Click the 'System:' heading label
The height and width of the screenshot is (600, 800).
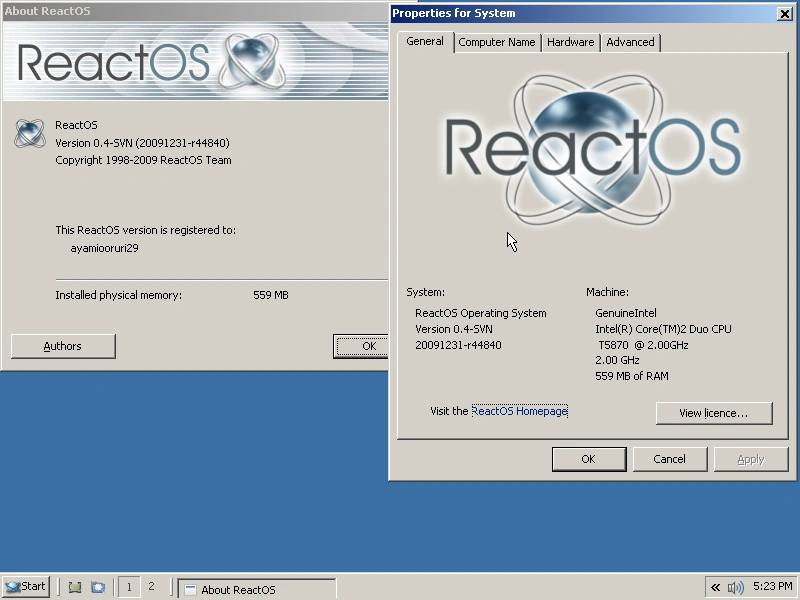(x=426, y=292)
